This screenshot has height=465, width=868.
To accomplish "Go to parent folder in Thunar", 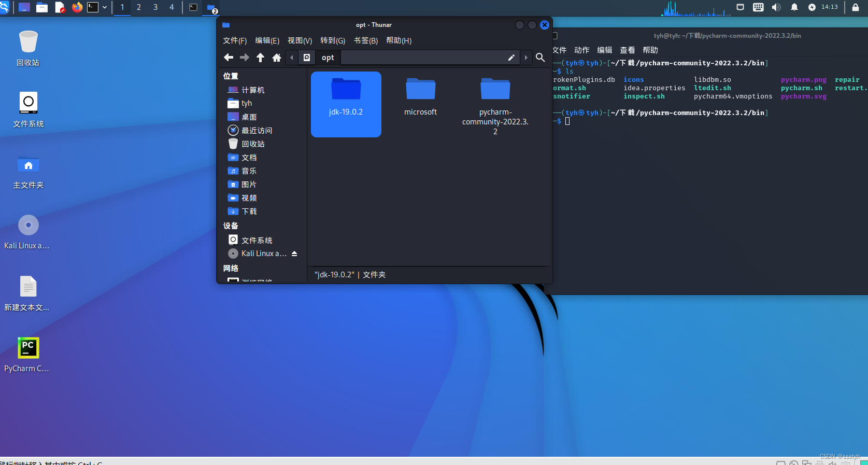I will tap(261, 58).
